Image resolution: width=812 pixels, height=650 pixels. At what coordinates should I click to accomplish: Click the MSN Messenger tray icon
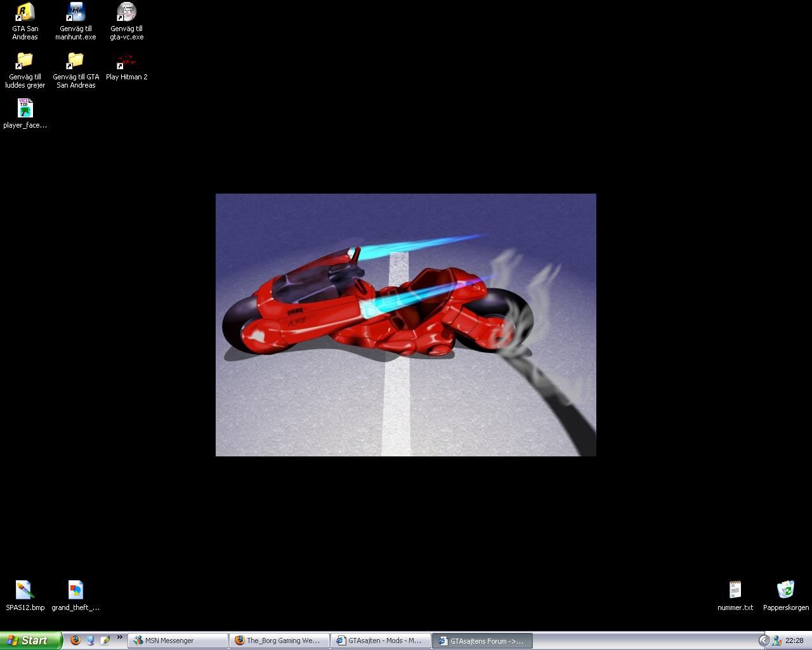(776, 640)
